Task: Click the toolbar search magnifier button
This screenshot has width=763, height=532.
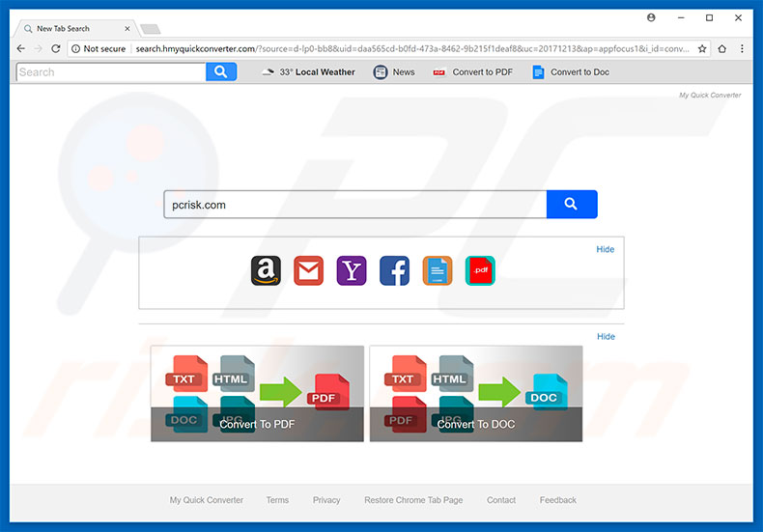Action: pos(221,71)
